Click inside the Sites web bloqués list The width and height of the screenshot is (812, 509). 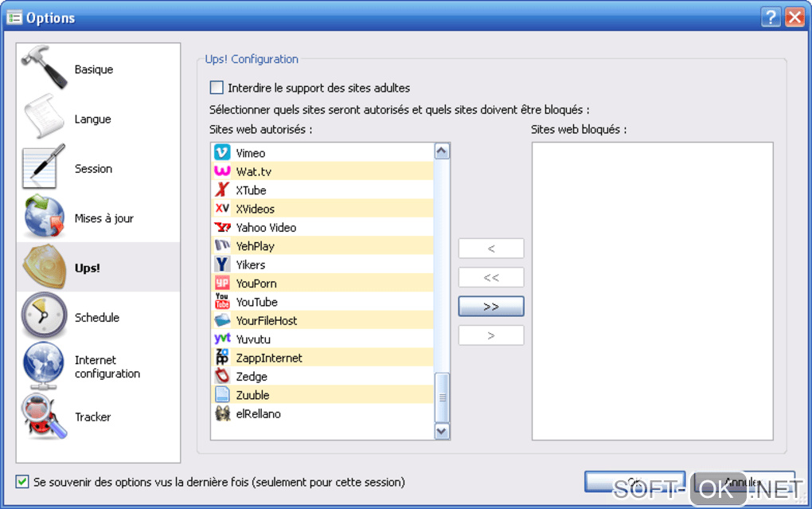tap(652, 291)
